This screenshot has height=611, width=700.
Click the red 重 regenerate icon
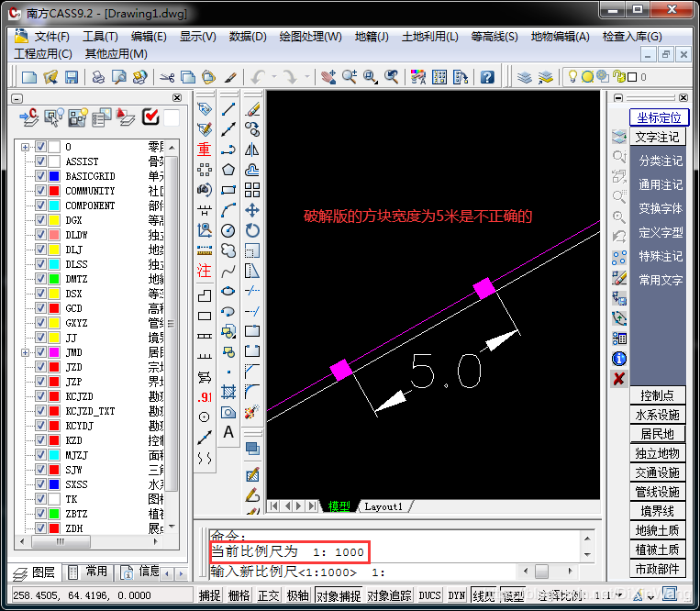point(204,150)
